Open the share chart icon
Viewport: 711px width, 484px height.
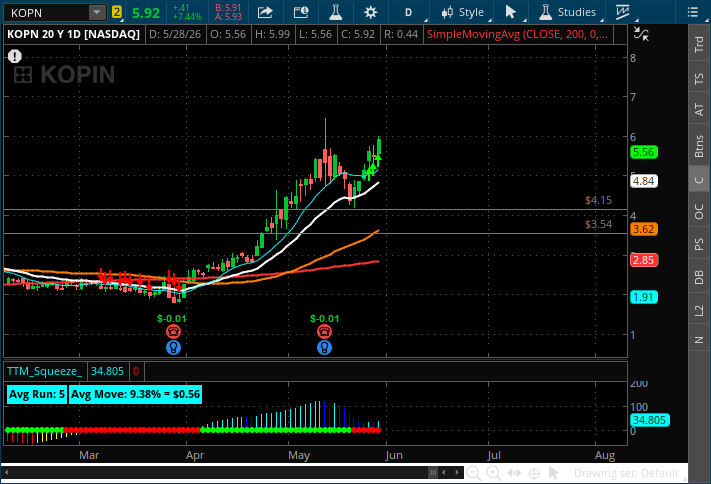(x=265, y=12)
